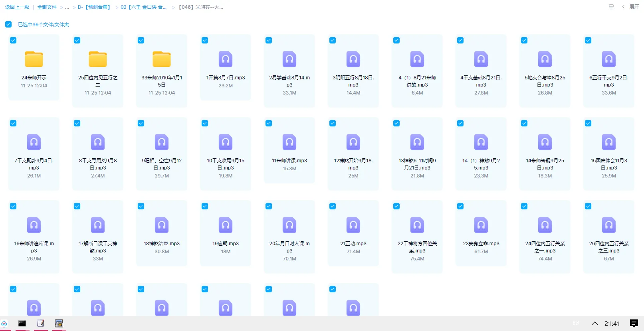This screenshot has width=644, height=331.
Task: Open the 02【六壬 金口诀 breadcrumb link
Action: tap(143, 7)
